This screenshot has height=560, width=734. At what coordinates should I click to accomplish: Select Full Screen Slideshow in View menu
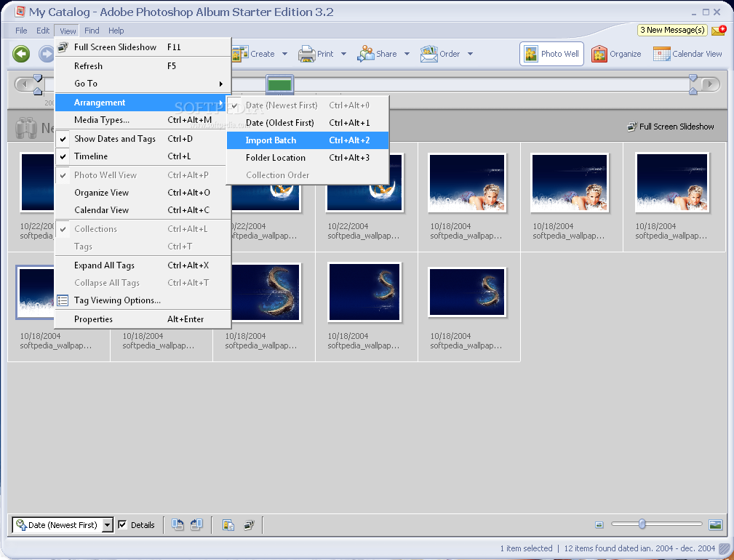click(x=143, y=47)
